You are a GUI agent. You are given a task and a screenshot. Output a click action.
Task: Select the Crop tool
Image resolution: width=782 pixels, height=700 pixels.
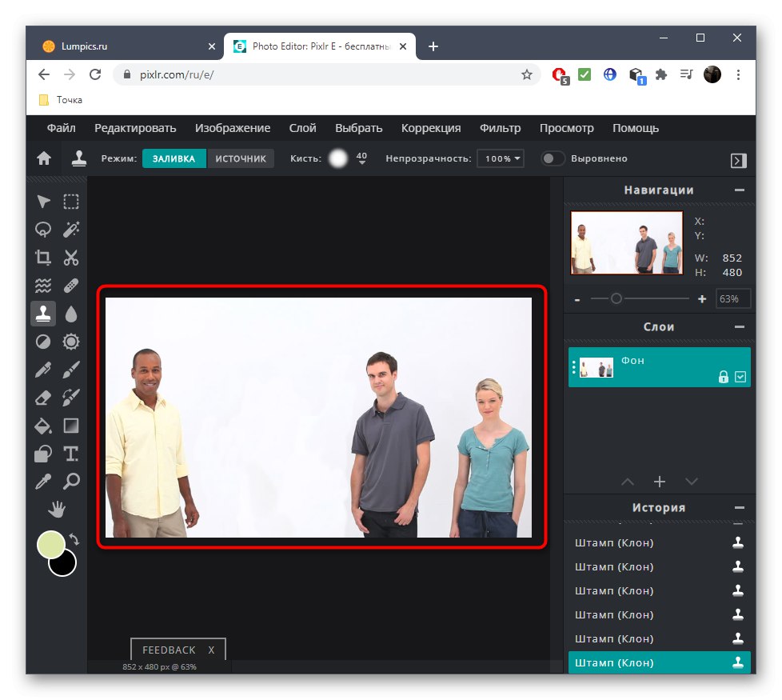click(x=43, y=258)
